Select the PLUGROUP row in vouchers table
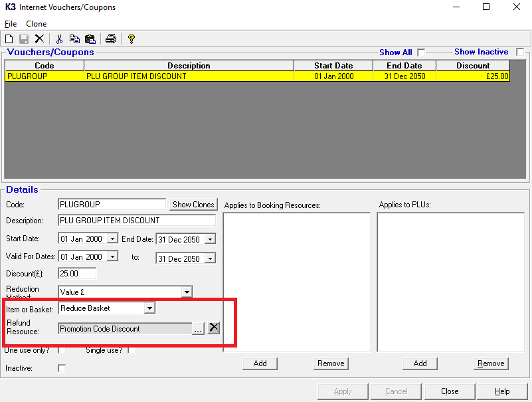 (257, 76)
